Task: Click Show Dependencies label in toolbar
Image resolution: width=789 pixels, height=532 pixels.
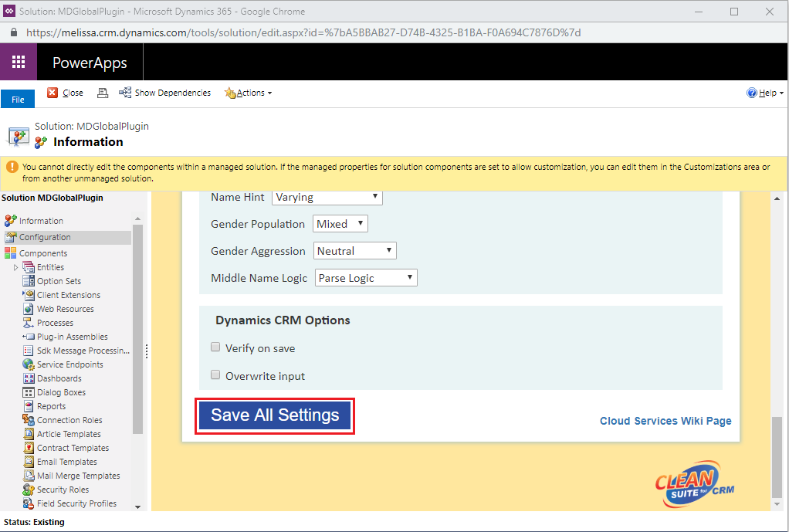Action: pyautogui.click(x=173, y=93)
